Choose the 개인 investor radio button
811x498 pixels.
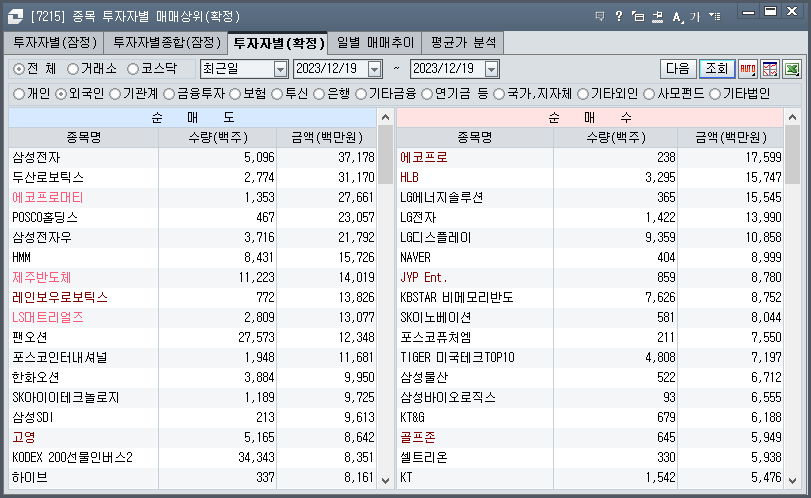[x=19, y=94]
